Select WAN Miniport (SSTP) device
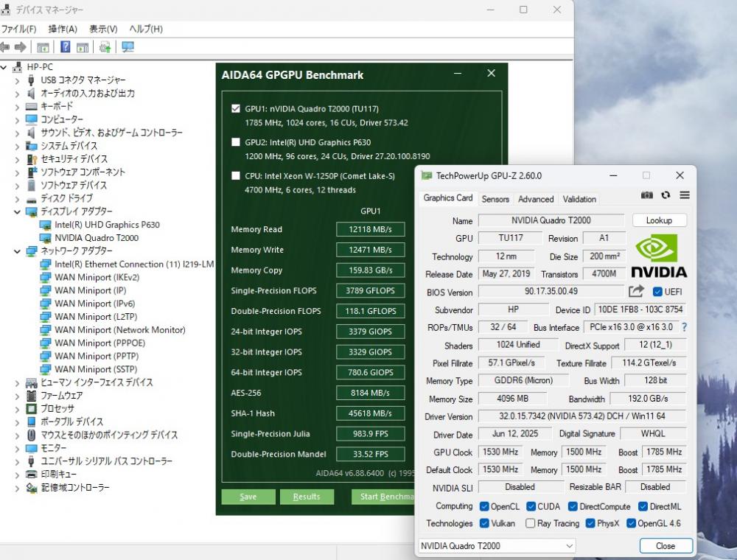This screenshot has height=560, width=737. [96, 369]
